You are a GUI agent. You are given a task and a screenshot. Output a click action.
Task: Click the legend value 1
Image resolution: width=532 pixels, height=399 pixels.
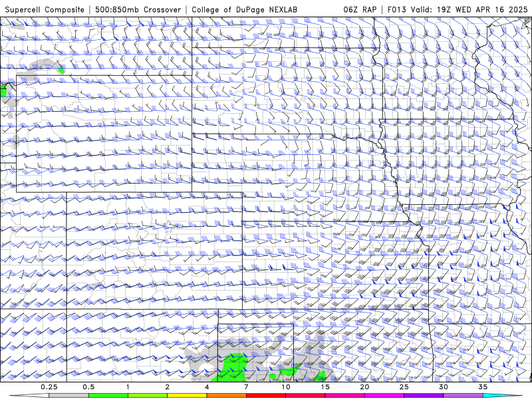click(128, 387)
